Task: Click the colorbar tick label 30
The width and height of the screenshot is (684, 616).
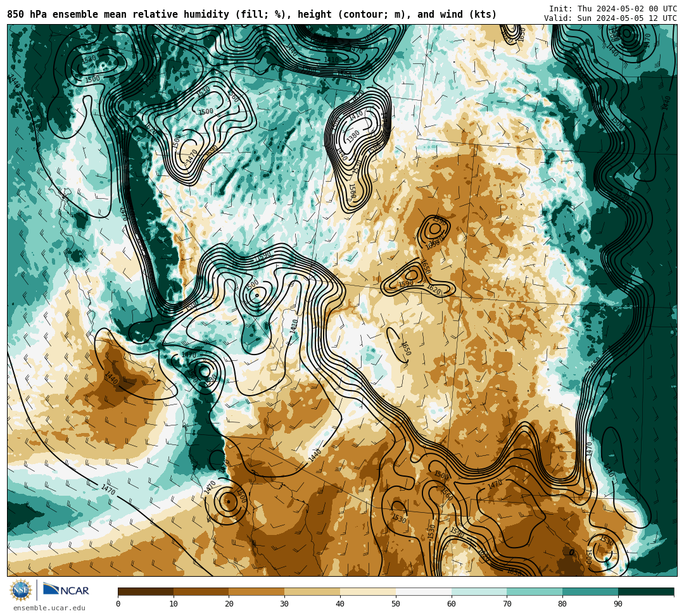Action: [284, 604]
